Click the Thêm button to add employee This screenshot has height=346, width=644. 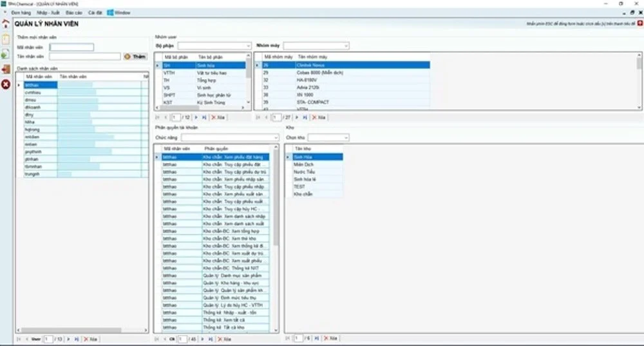click(135, 56)
